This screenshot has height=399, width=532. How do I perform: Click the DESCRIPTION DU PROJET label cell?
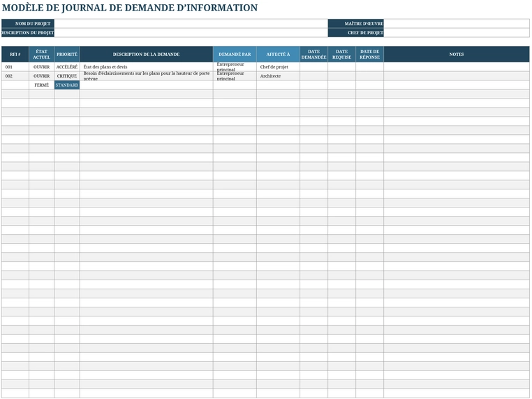tap(28, 33)
